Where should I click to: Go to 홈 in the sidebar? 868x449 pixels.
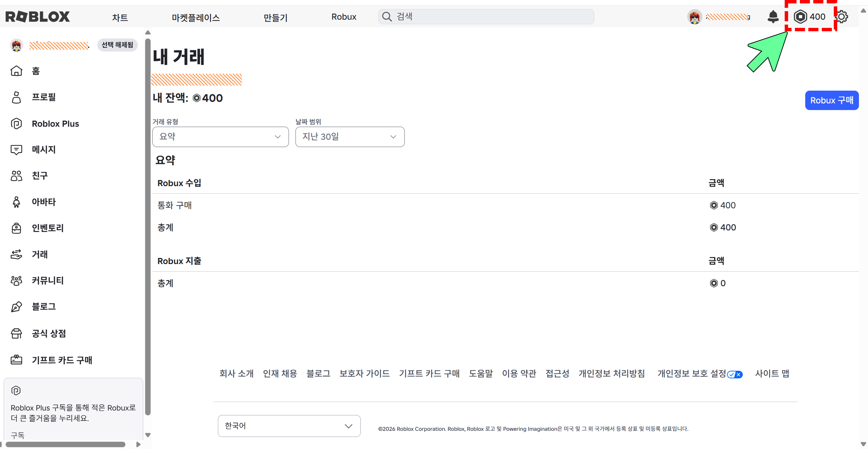pyautogui.click(x=36, y=71)
